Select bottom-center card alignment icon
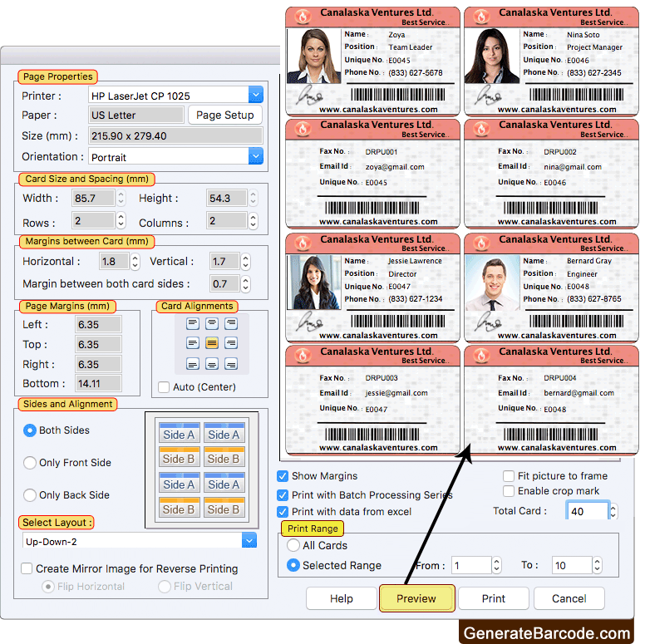 tap(212, 364)
